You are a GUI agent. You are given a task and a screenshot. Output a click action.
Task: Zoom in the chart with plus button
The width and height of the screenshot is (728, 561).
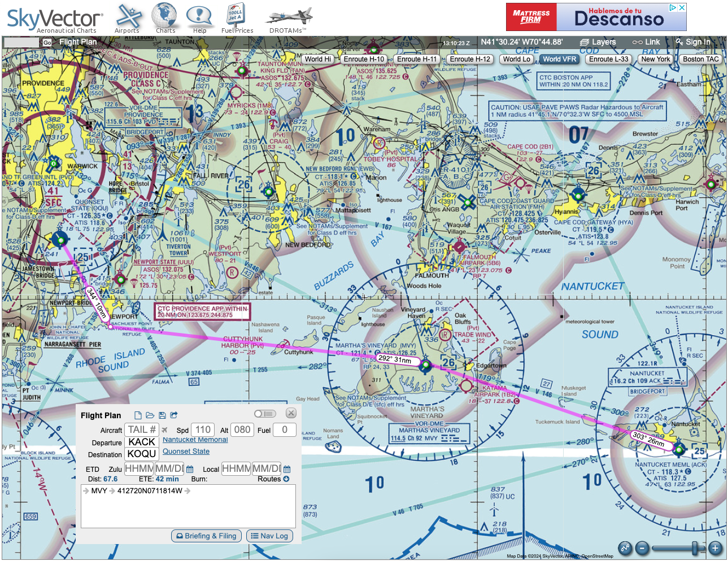tap(715, 547)
